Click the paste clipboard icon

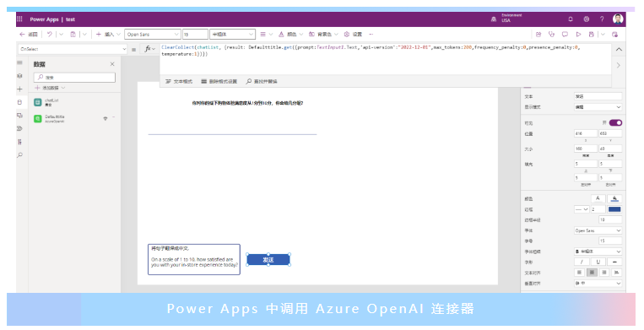(x=73, y=35)
